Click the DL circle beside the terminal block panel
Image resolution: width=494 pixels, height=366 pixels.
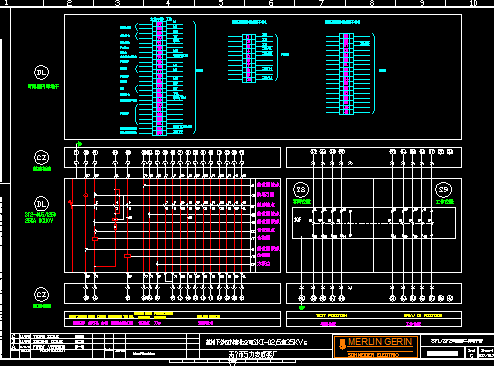[41, 72]
